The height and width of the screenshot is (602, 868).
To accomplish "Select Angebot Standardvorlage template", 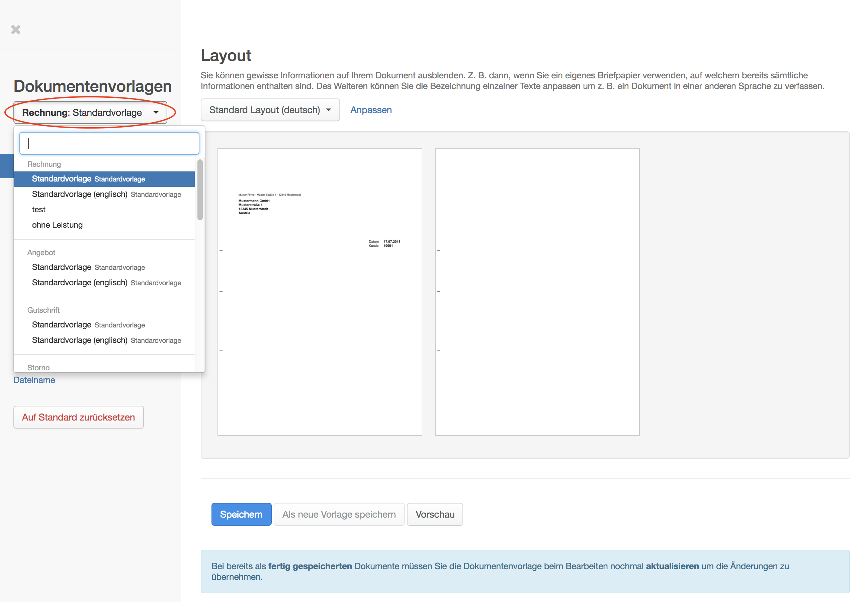I will [88, 268].
